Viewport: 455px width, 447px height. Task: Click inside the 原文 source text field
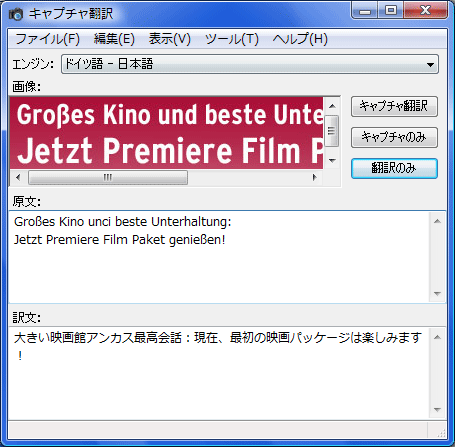(x=219, y=257)
